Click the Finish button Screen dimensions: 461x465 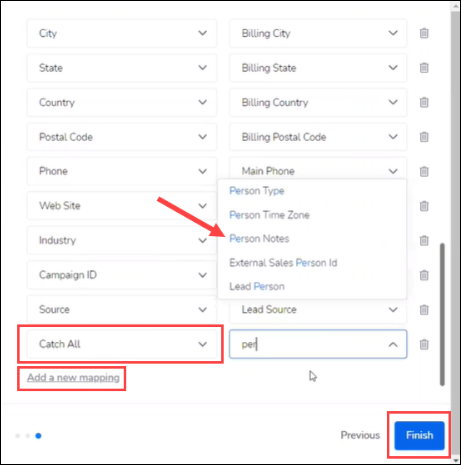419,435
